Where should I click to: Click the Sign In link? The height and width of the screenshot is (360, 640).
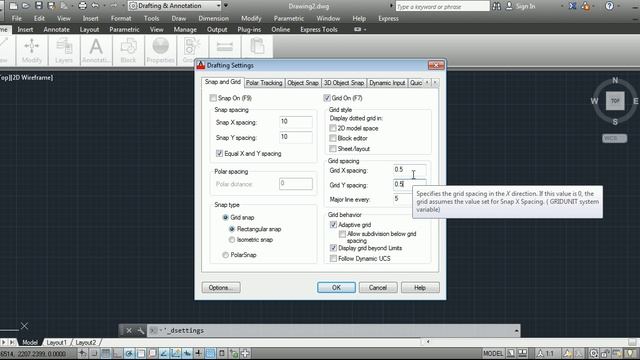pos(525,6)
